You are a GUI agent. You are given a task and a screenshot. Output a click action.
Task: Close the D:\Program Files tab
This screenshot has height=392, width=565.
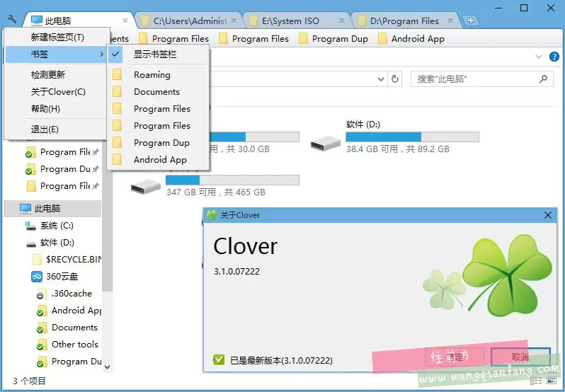coord(450,21)
